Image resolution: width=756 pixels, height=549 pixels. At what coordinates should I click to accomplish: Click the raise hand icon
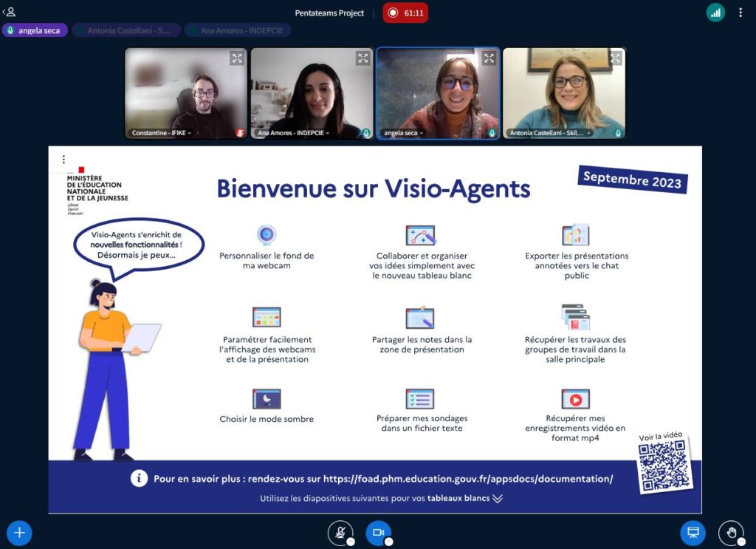pyautogui.click(x=731, y=532)
